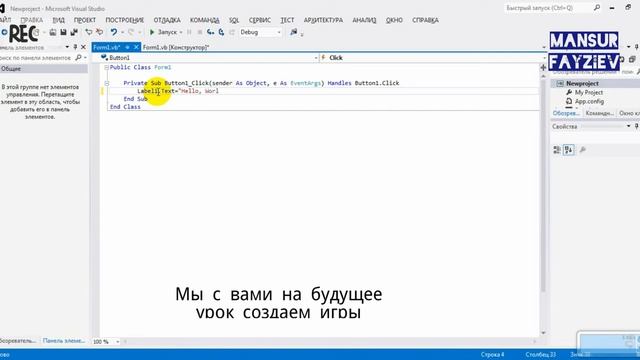Open the АНАЛИЗ menu

[x=364, y=20]
